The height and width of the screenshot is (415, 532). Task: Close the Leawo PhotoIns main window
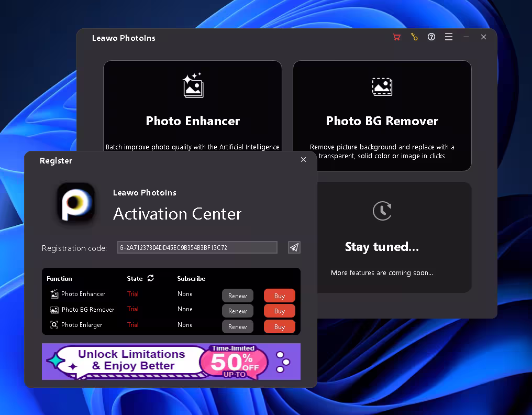483,37
